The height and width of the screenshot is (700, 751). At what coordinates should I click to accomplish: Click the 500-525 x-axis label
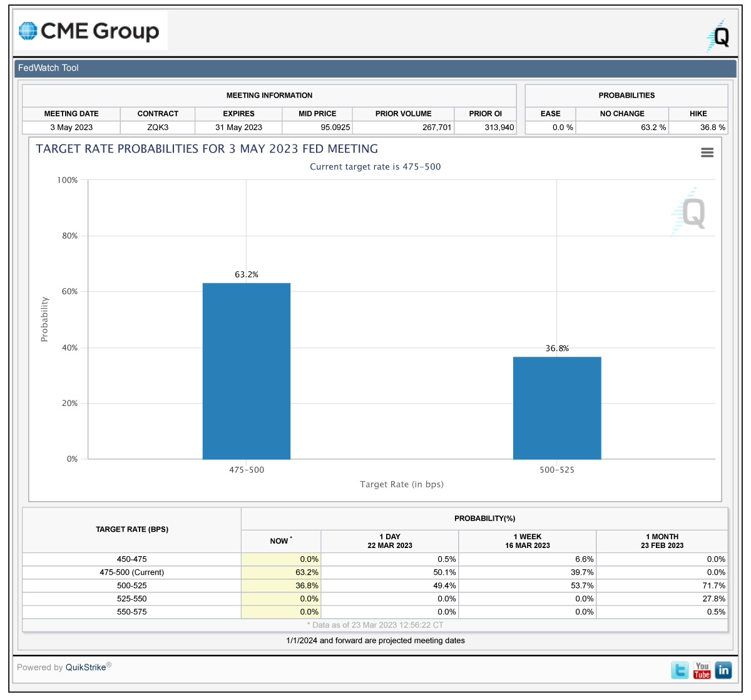(557, 470)
